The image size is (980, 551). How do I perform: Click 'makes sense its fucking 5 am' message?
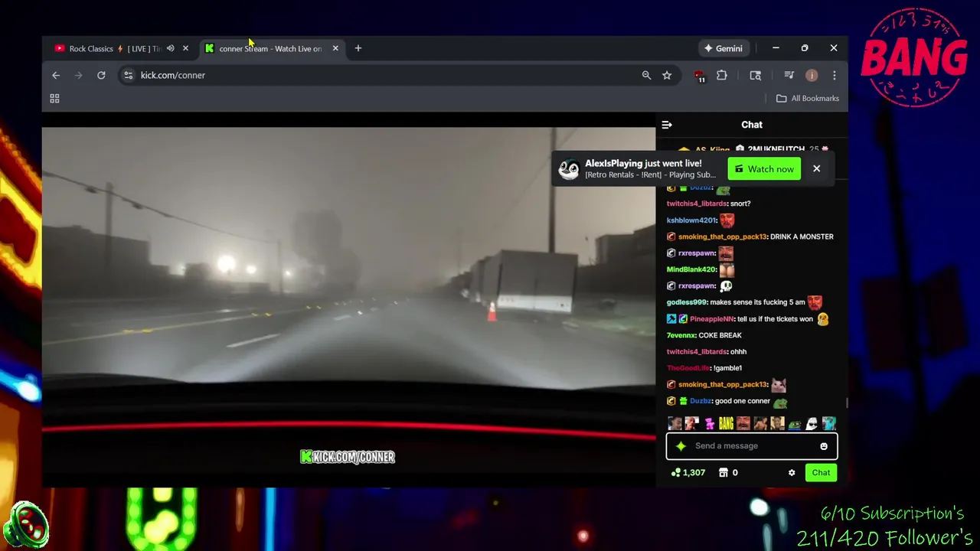pyautogui.click(x=757, y=302)
